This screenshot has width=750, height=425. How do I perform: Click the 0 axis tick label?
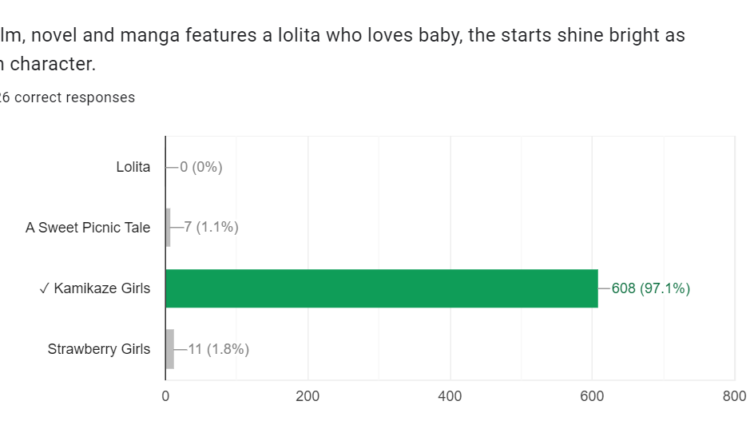(x=165, y=395)
